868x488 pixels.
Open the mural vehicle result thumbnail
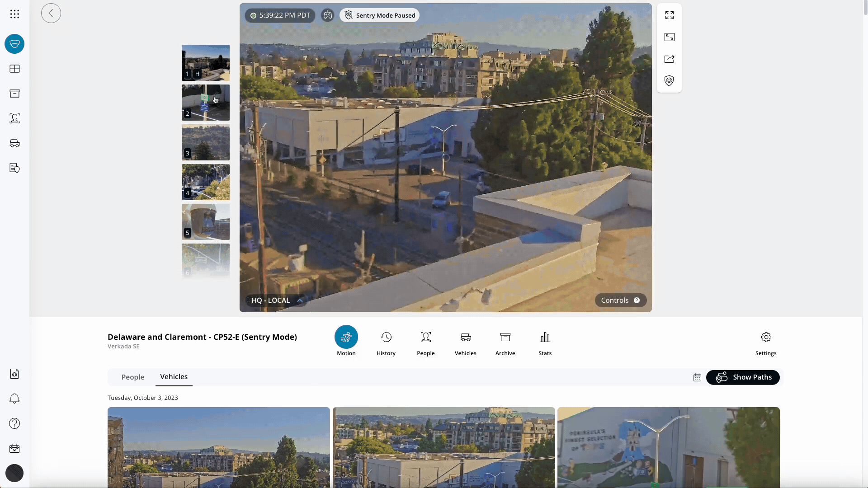pos(669,447)
